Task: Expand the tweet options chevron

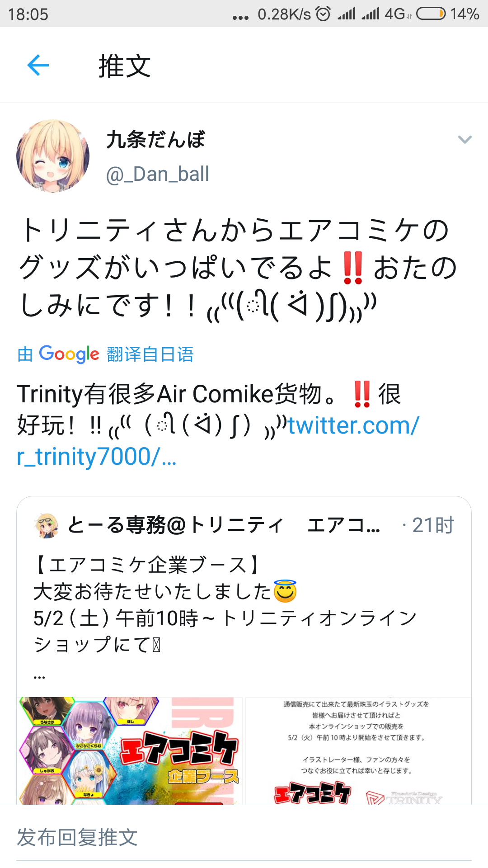Action: click(x=465, y=140)
